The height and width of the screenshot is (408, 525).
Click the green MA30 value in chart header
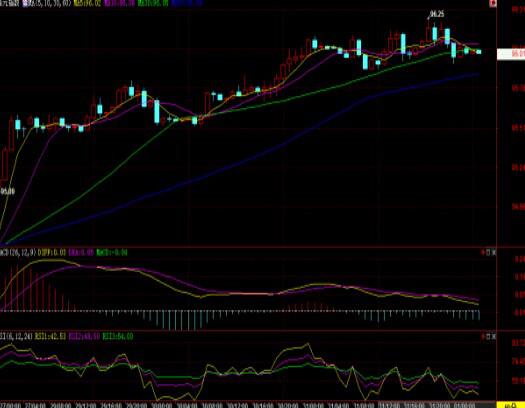pyautogui.click(x=153, y=3)
